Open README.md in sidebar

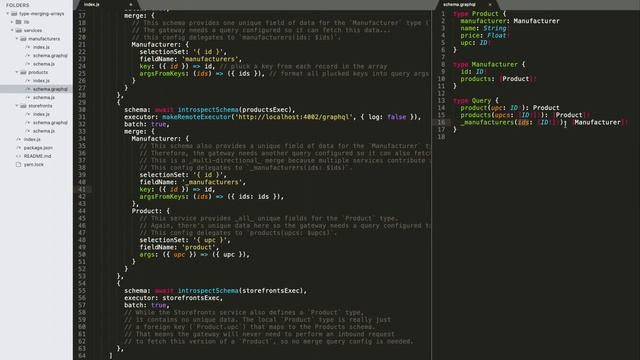[x=38, y=156]
